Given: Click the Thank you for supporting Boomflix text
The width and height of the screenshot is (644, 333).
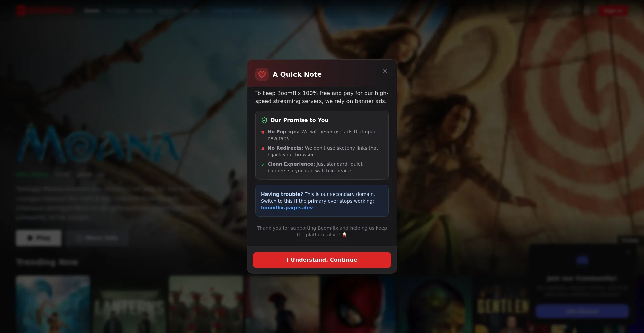Looking at the screenshot, I should pyautogui.click(x=322, y=231).
